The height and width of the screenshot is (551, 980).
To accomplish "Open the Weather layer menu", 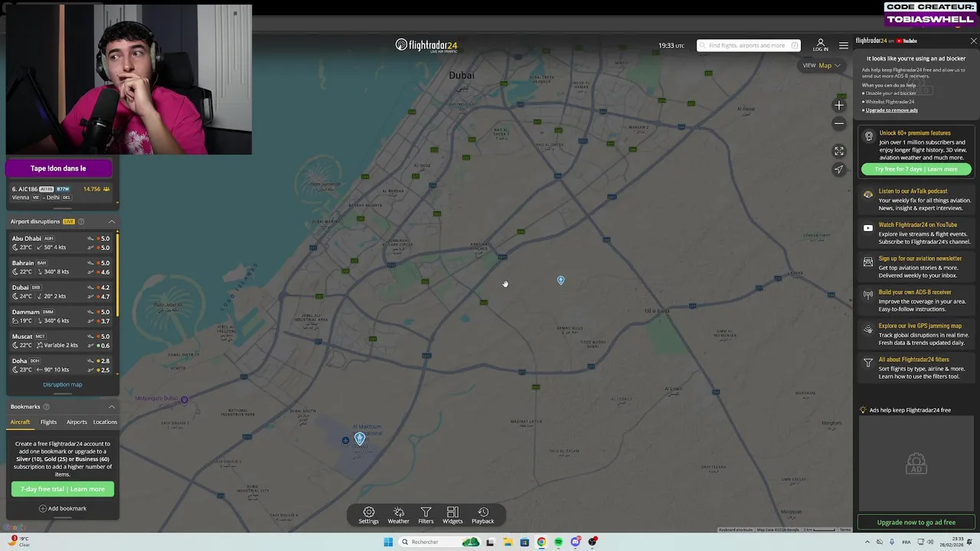I will click(x=398, y=515).
